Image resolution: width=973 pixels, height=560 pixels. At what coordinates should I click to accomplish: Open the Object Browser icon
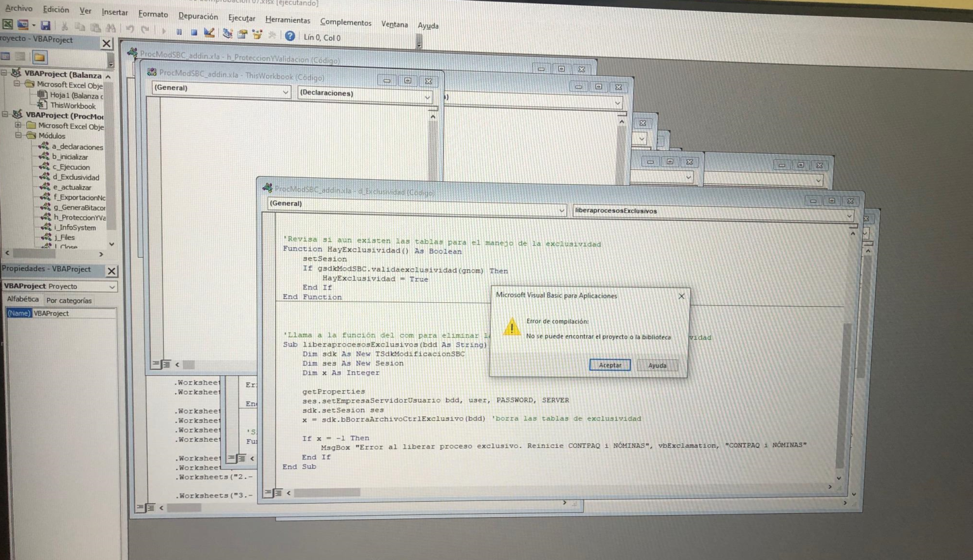point(257,34)
